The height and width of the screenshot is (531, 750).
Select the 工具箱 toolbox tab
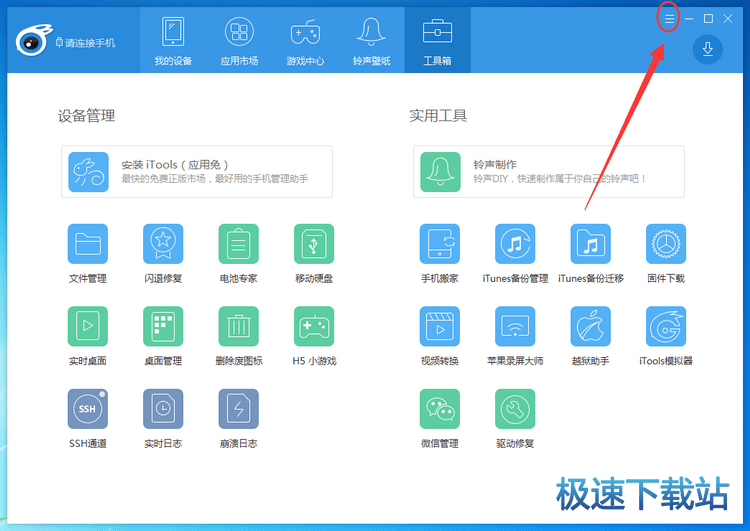[x=438, y=40]
